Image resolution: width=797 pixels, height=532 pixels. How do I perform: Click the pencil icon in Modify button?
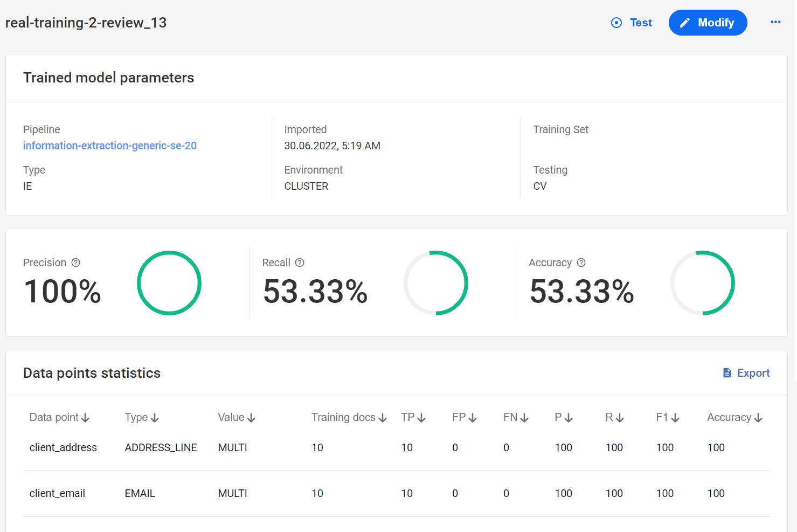tap(685, 23)
